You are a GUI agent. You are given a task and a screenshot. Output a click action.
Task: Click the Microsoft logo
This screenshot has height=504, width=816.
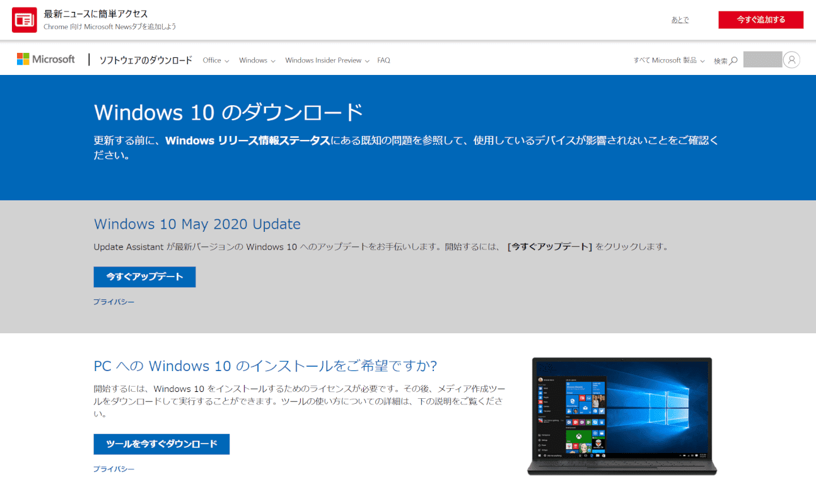[x=46, y=59]
